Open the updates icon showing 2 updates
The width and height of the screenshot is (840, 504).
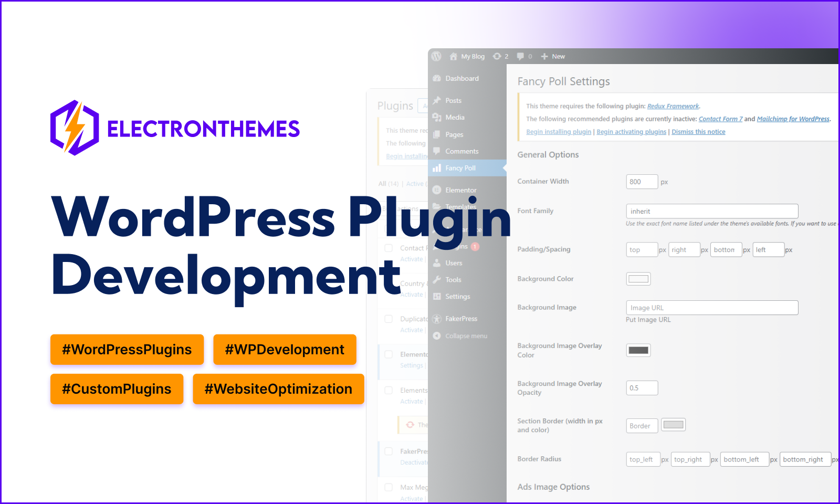(x=498, y=56)
